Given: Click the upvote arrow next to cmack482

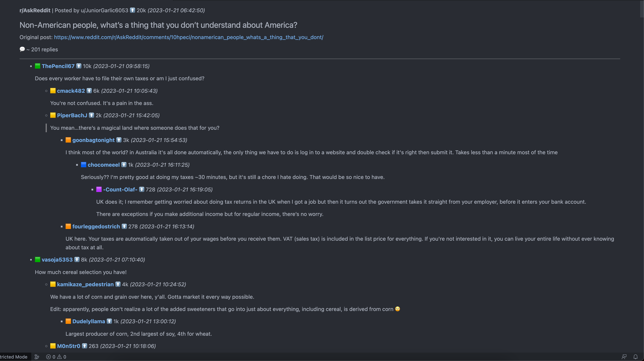Looking at the screenshot, I should click(89, 91).
